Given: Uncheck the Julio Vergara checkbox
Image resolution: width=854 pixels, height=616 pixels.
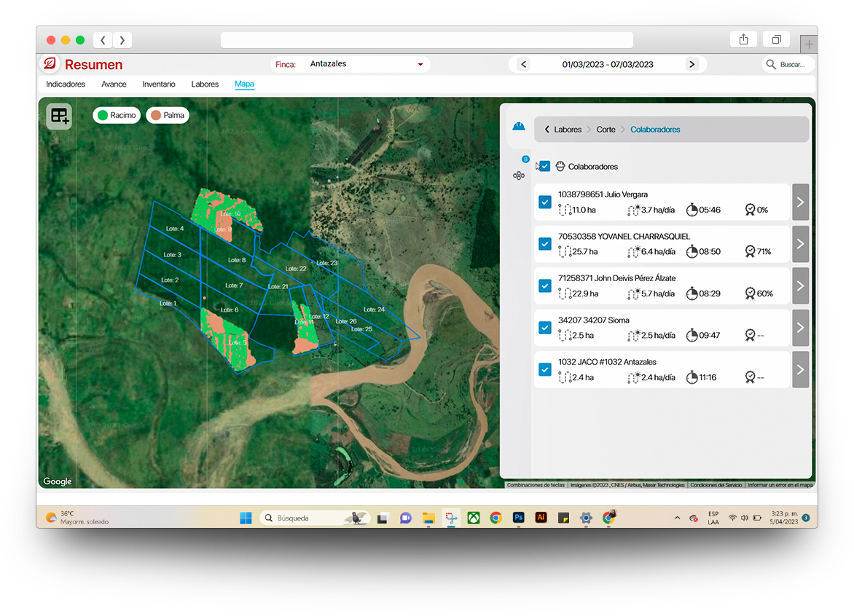Looking at the screenshot, I should pos(544,202).
